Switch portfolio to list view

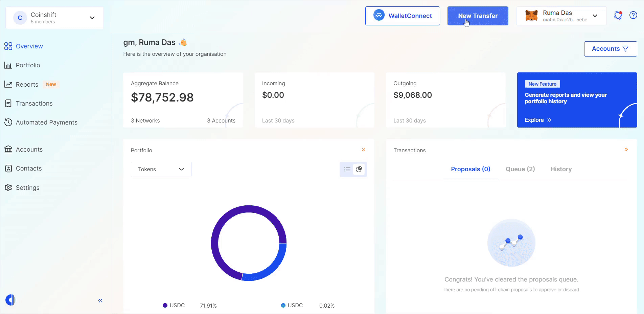point(347,169)
